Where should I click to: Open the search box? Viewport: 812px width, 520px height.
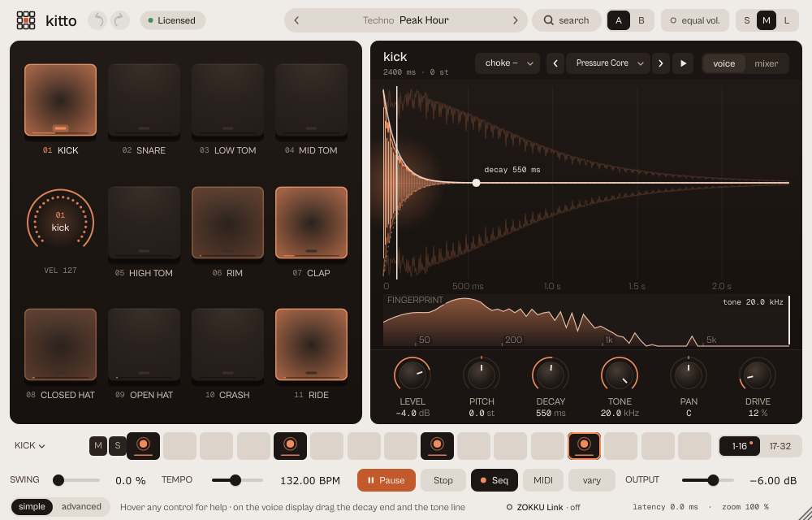[567, 20]
